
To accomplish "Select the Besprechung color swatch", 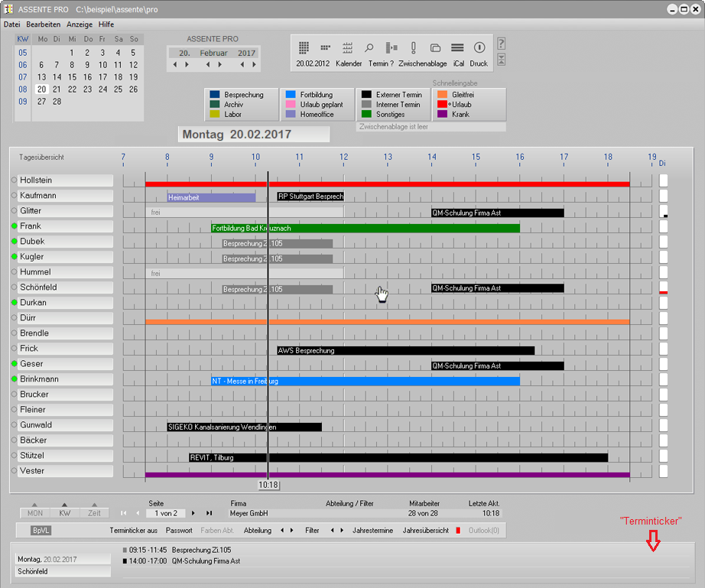I will click(x=214, y=94).
